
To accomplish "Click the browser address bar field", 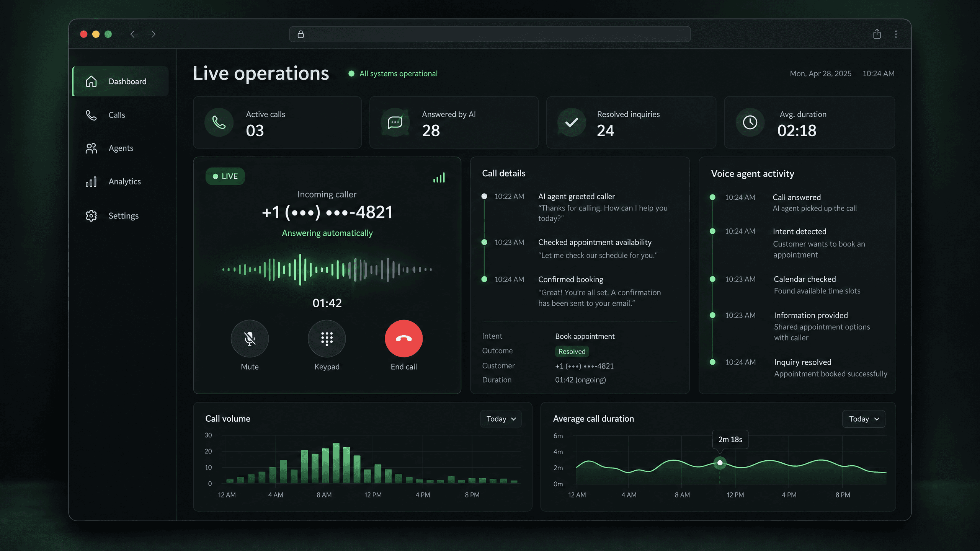I will (x=490, y=34).
